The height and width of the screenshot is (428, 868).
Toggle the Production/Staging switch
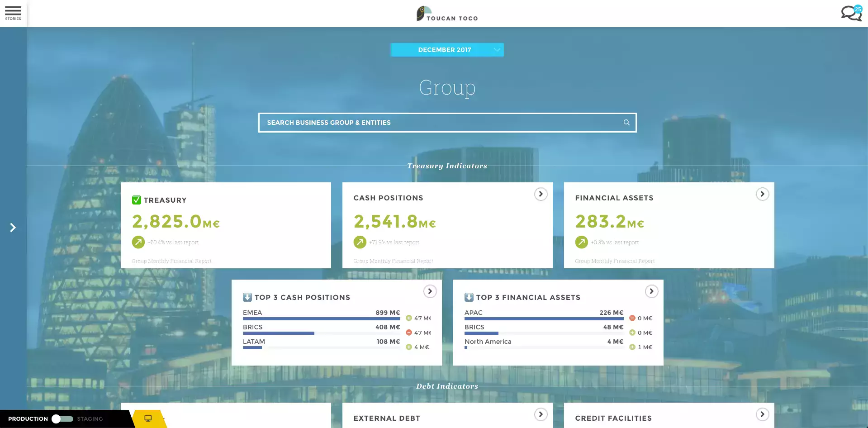[62, 419]
